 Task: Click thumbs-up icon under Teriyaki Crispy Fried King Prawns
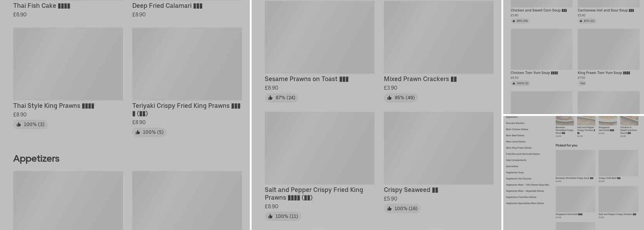coord(138,132)
